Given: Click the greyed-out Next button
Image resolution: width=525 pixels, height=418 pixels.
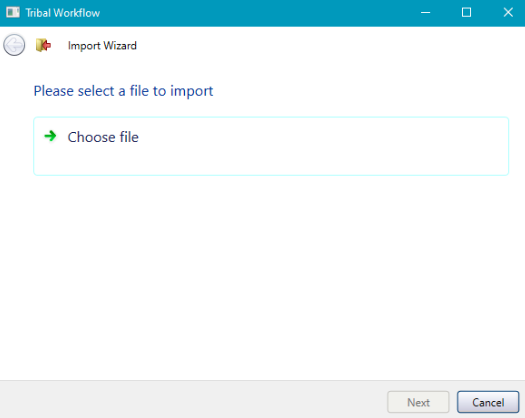Looking at the screenshot, I should [x=418, y=402].
